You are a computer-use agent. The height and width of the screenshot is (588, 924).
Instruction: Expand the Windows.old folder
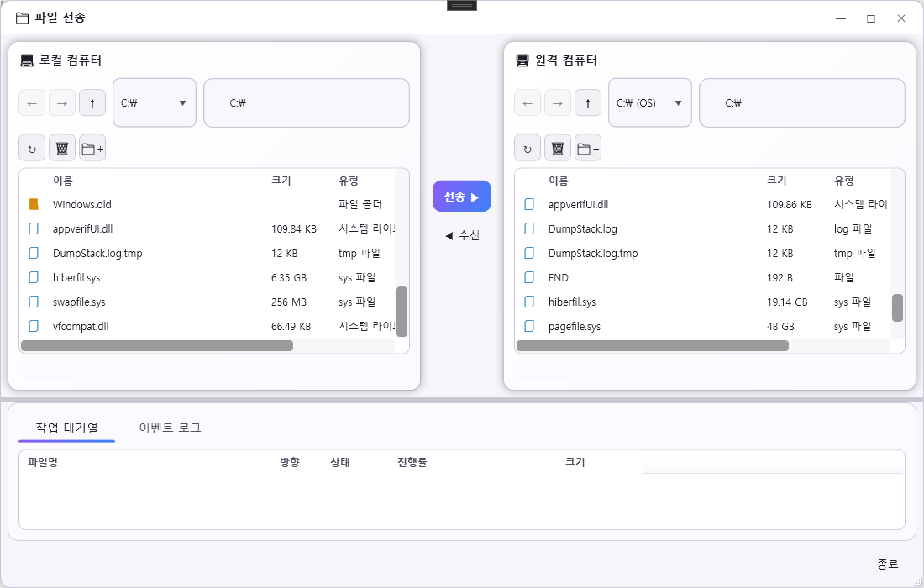[x=82, y=204]
